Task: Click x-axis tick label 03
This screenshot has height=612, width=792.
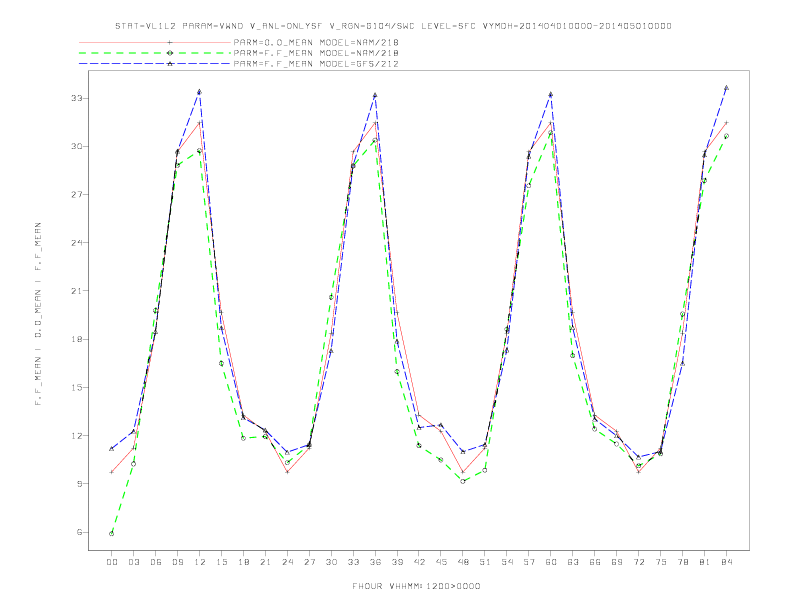Action: (133, 562)
